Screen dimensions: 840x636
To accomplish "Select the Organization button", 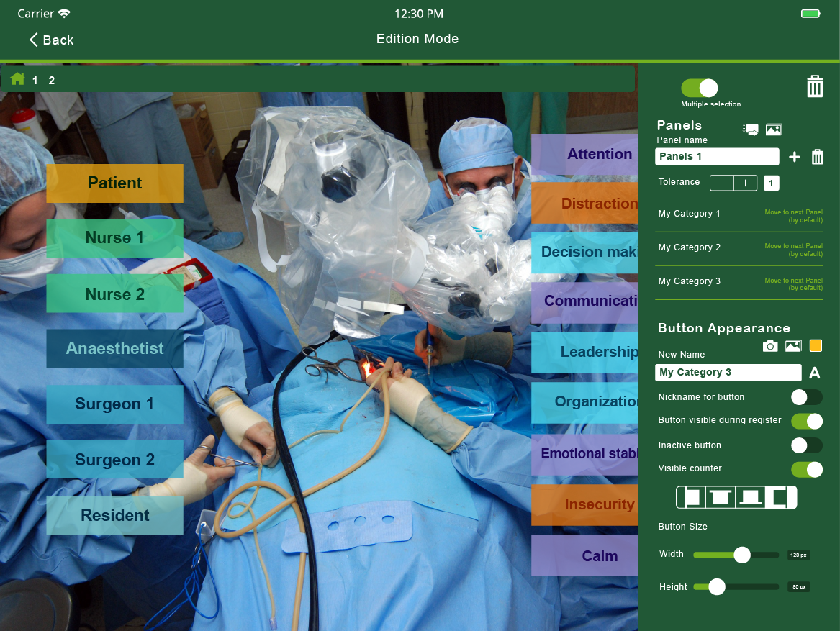I will point(584,402).
